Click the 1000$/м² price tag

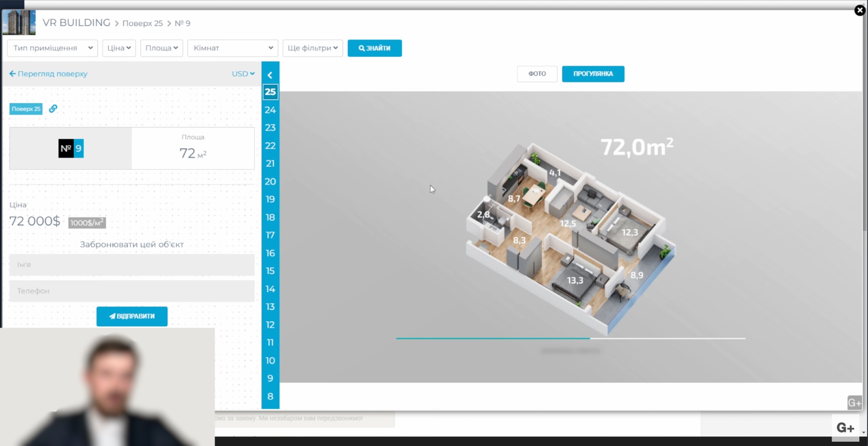tap(87, 222)
